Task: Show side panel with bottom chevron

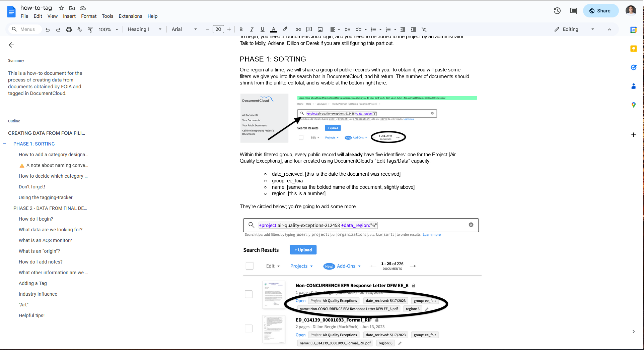Action: click(633, 332)
